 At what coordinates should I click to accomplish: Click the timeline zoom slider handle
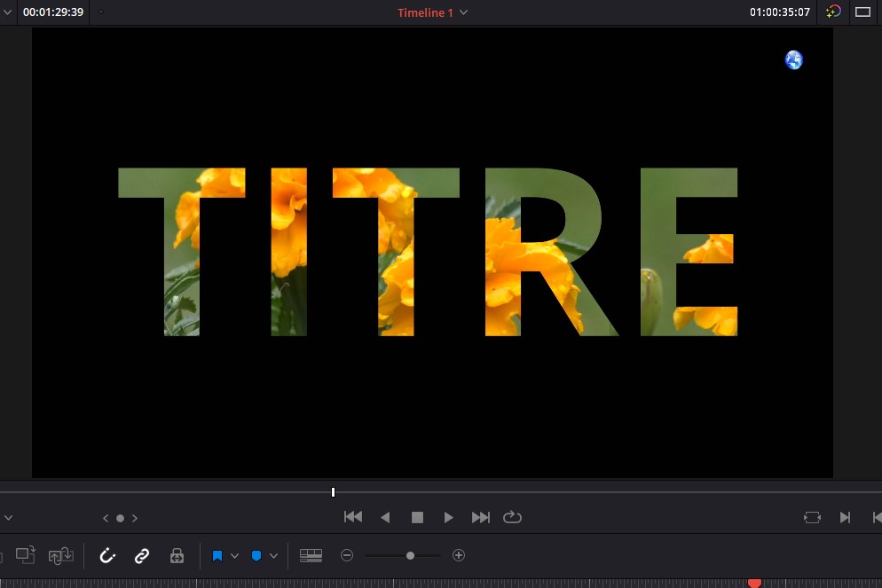click(x=410, y=556)
